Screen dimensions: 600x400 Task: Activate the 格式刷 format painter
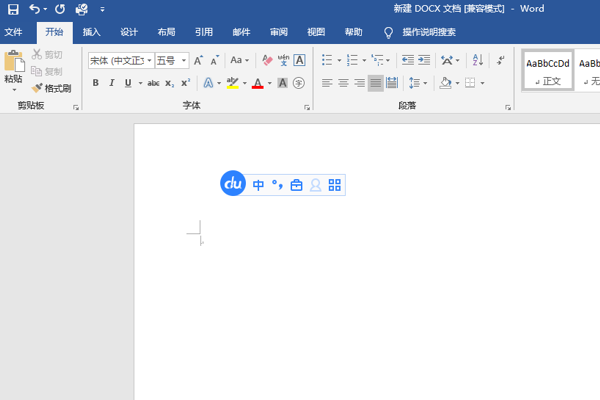point(51,88)
